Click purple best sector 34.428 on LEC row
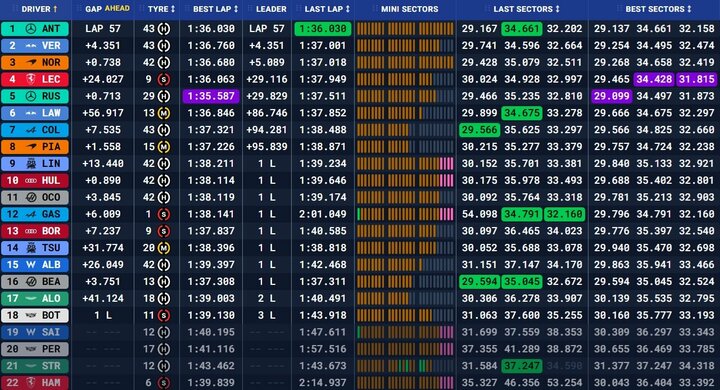The height and width of the screenshot is (390, 720). (x=654, y=79)
